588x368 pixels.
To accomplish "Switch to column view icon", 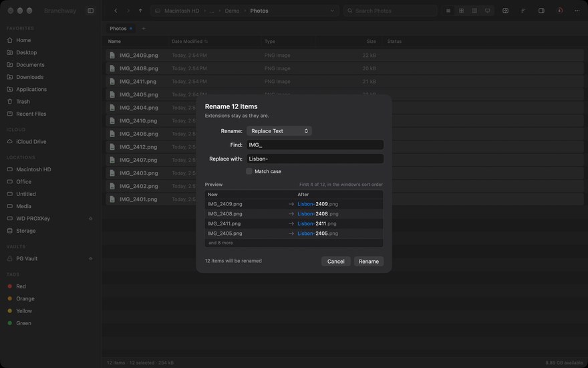I will [x=474, y=11].
